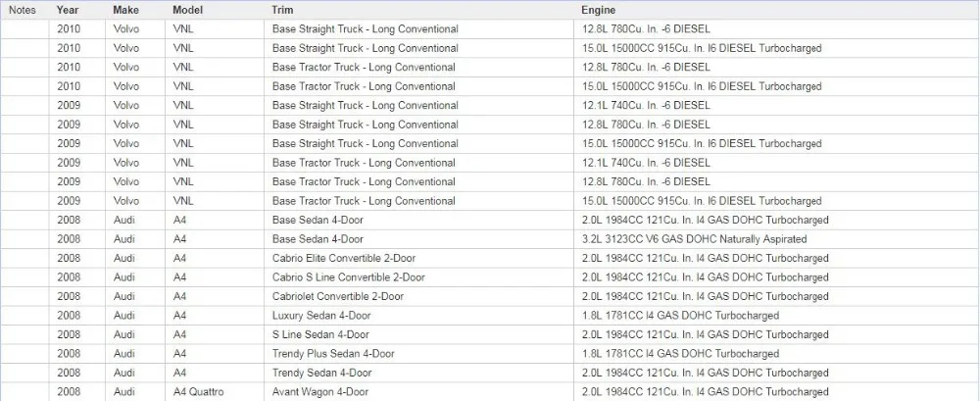Select the Luxury Sedan 4-Door row
The width and height of the screenshot is (980, 401).
click(490, 316)
